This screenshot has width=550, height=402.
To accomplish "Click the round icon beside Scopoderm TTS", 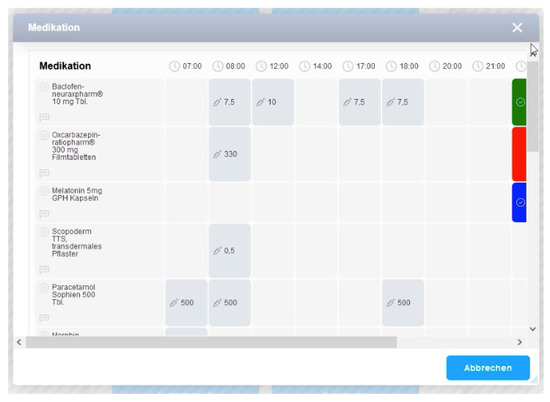I will 44,232.
